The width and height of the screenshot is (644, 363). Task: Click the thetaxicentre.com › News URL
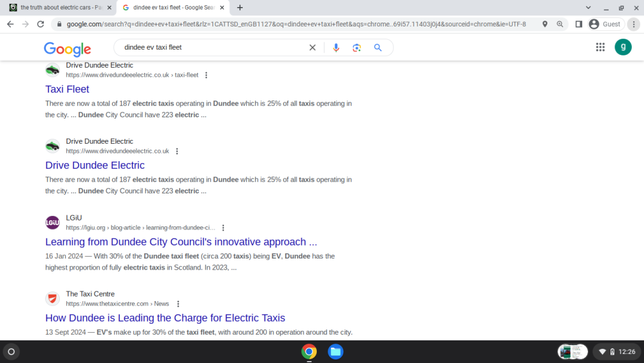pos(117,304)
